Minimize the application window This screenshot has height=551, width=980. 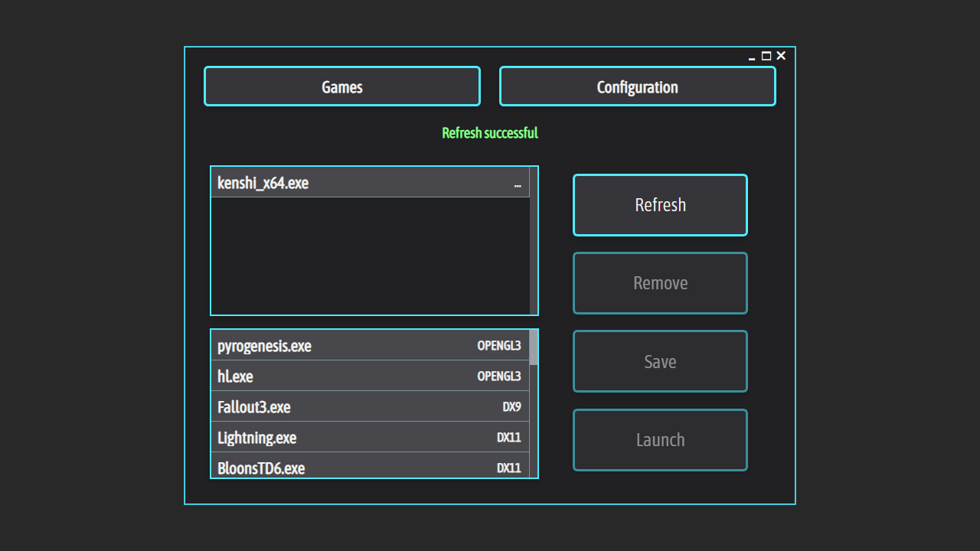tap(752, 57)
